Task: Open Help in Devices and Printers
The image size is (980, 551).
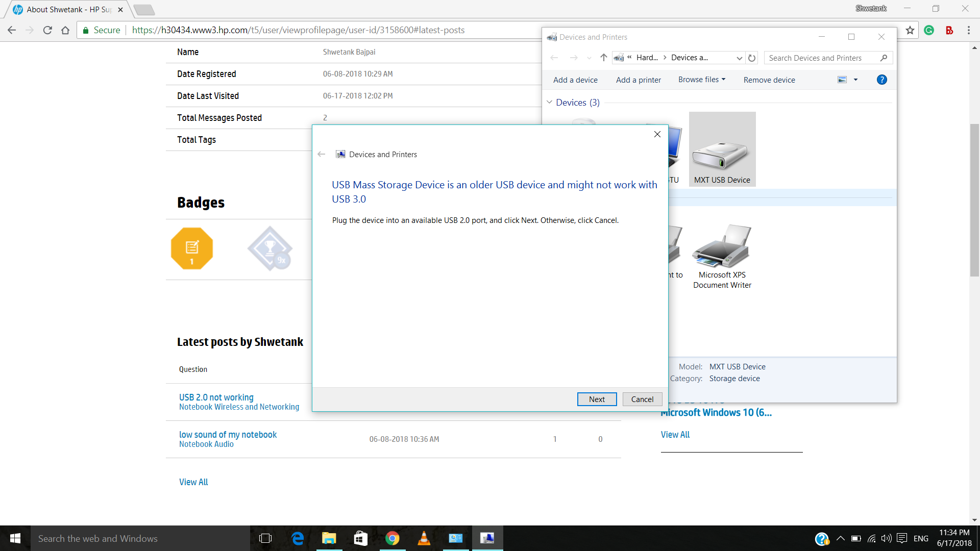Action: tap(881, 80)
